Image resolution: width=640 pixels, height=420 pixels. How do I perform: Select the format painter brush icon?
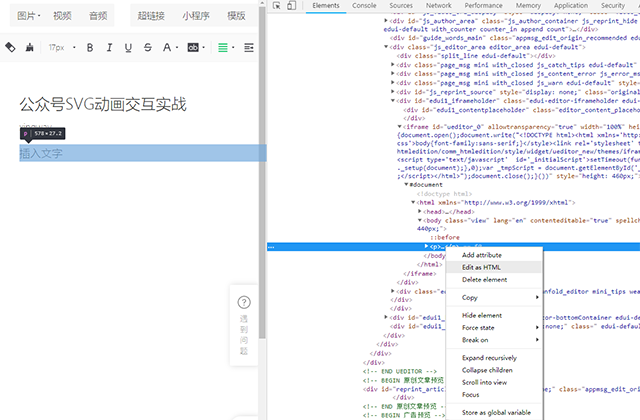point(30,47)
